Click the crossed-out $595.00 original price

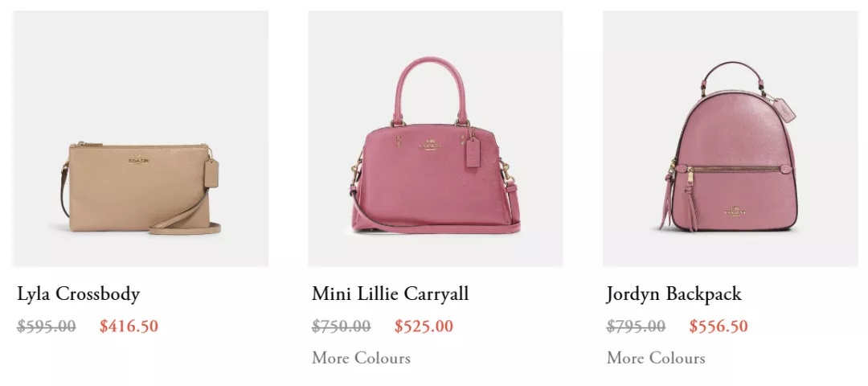pyautogui.click(x=47, y=326)
